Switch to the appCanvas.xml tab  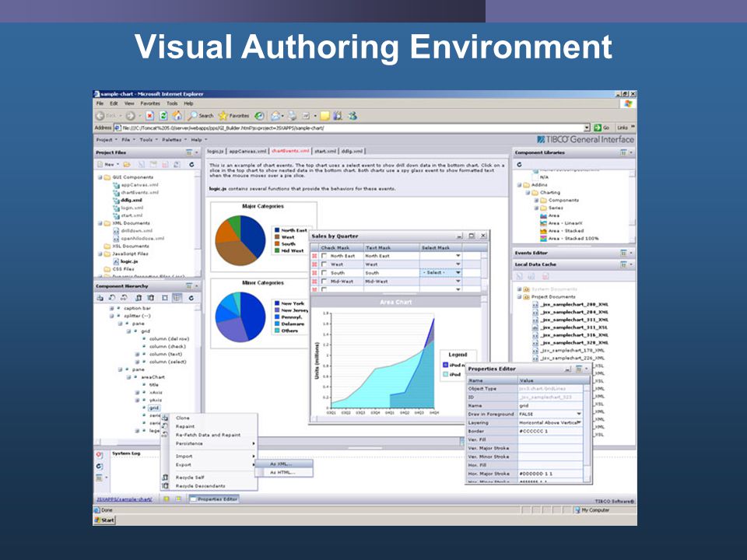coord(247,151)
